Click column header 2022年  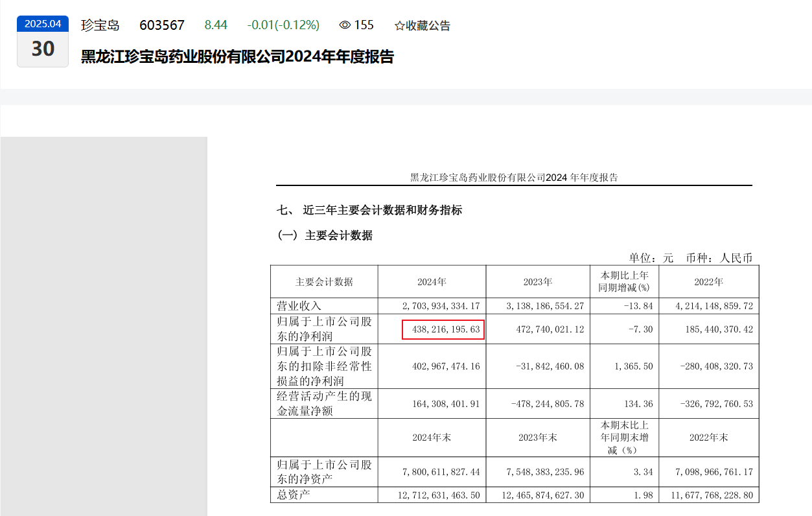click(708, 282)
